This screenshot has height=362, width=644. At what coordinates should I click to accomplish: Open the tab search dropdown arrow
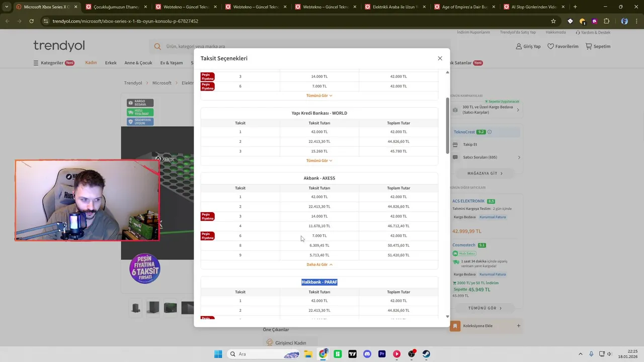6,7
